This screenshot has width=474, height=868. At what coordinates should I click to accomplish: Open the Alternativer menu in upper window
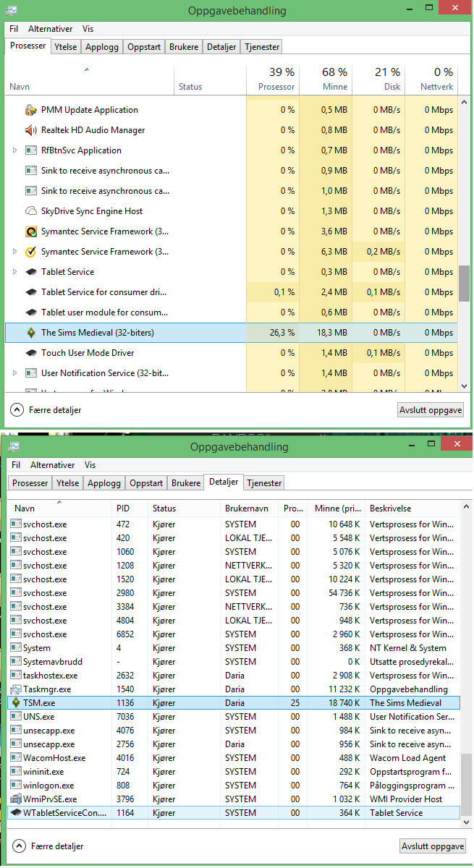click(51, 30)
